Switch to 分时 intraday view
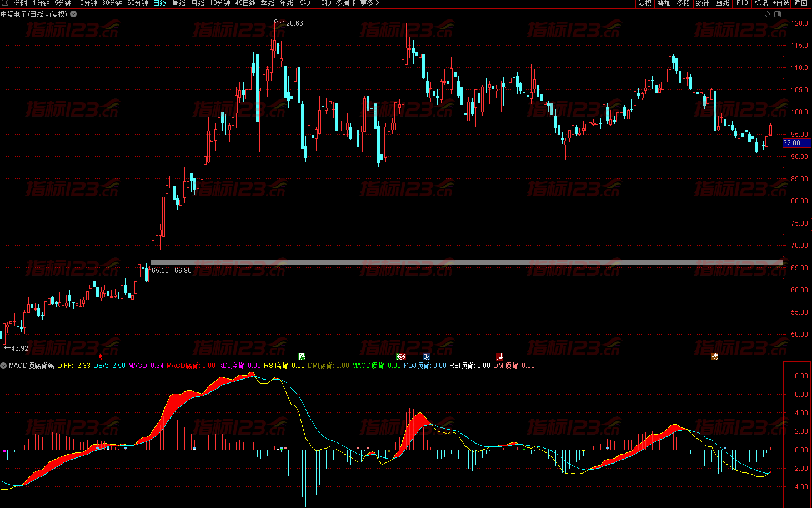The image size is (812, 508). (21, 3)
